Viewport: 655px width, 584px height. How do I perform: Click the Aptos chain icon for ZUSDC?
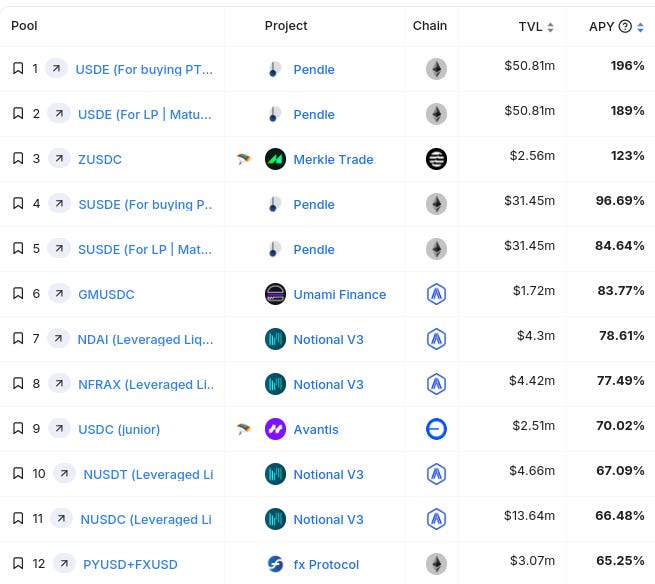coord(436,159)
